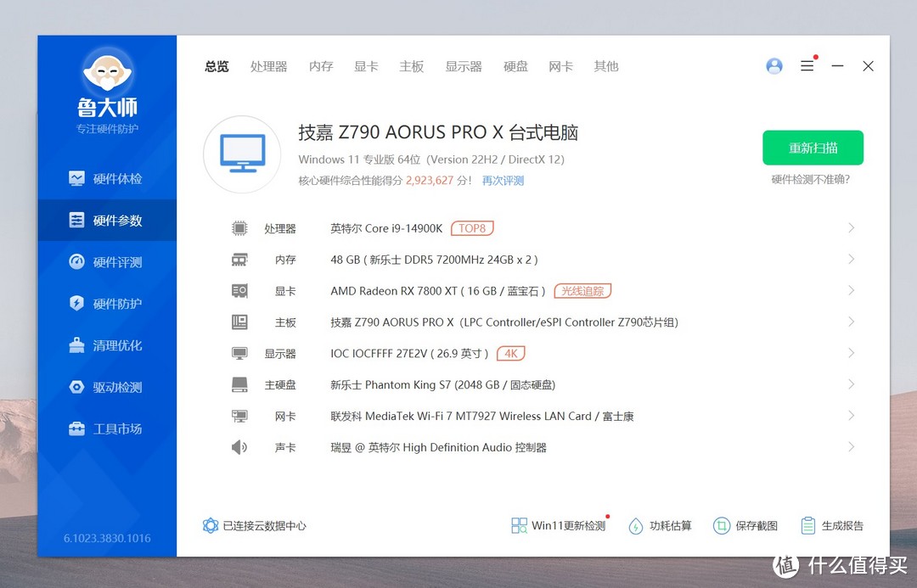Screen dimensions: 917x588
Task: Click version number 6.1023.3830.1016
Action: point(107,538)
